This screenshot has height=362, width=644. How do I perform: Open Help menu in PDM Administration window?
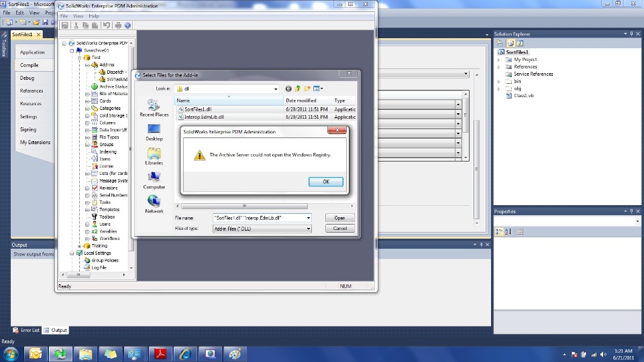(94, 16)
